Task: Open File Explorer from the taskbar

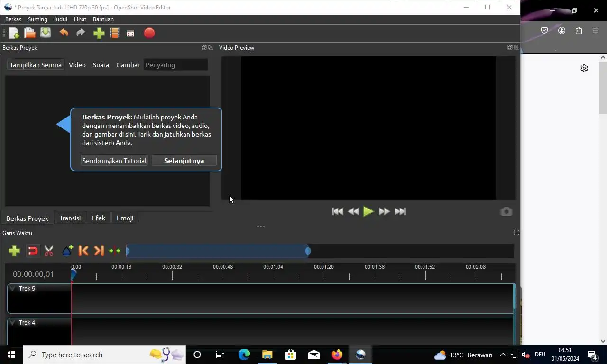Action: [x=267, y=355]
